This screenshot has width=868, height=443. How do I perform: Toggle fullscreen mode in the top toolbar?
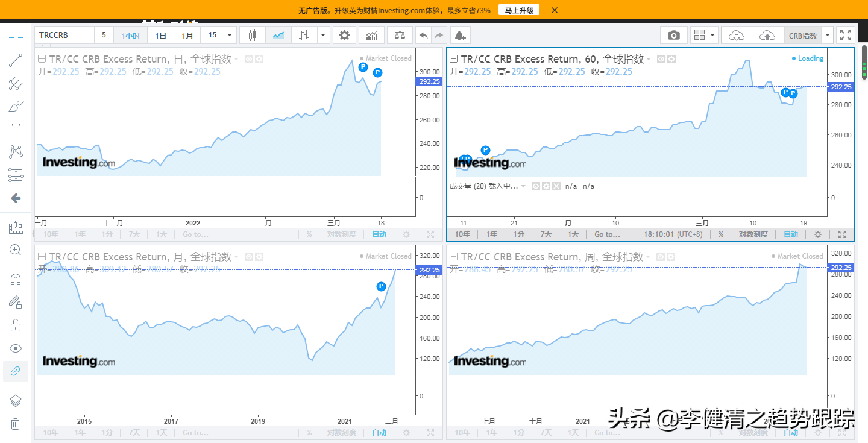point(846,35)
